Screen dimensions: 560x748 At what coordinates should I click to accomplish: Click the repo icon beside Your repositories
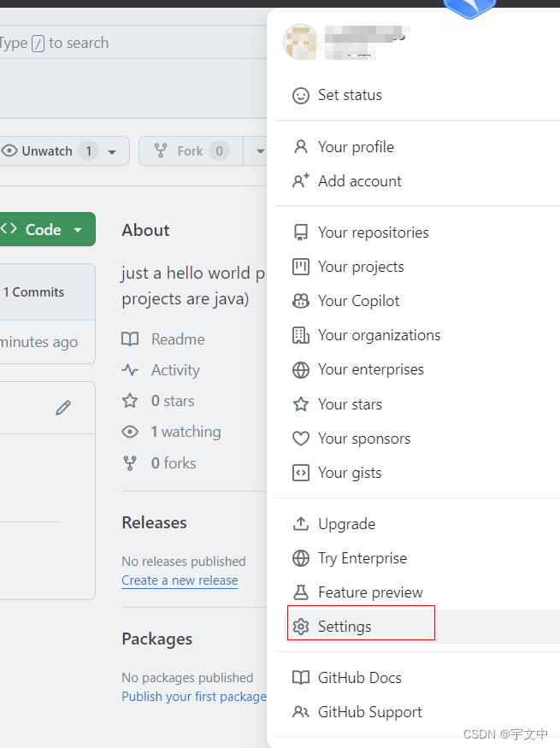click(x=300, y=233)
